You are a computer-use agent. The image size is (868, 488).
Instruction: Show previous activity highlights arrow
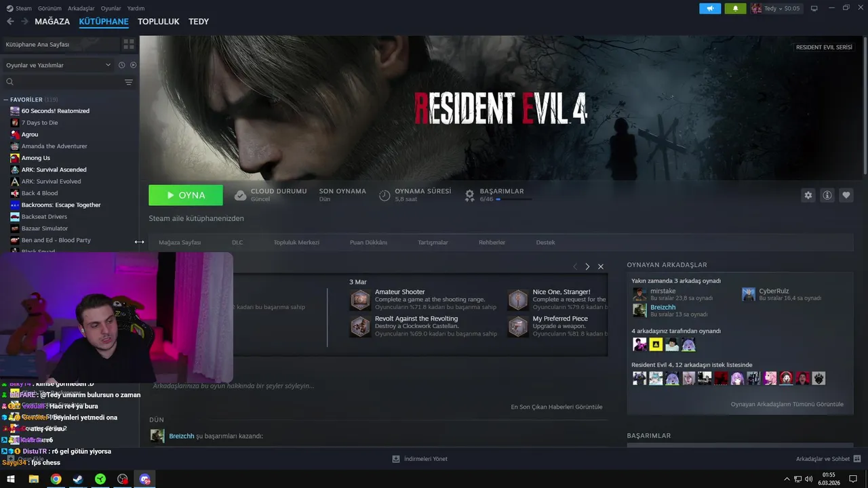[x=575, y=266]
